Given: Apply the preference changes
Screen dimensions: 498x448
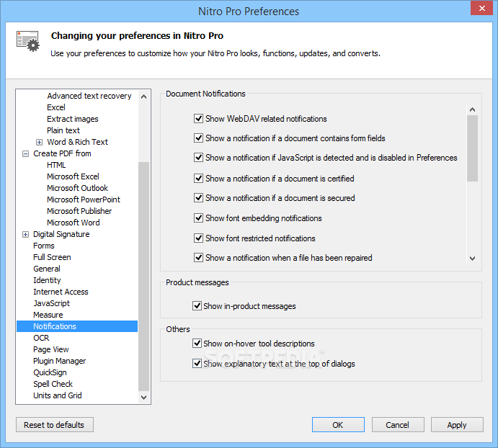Looking at the screenshot, I should click(x=457, y=425).
